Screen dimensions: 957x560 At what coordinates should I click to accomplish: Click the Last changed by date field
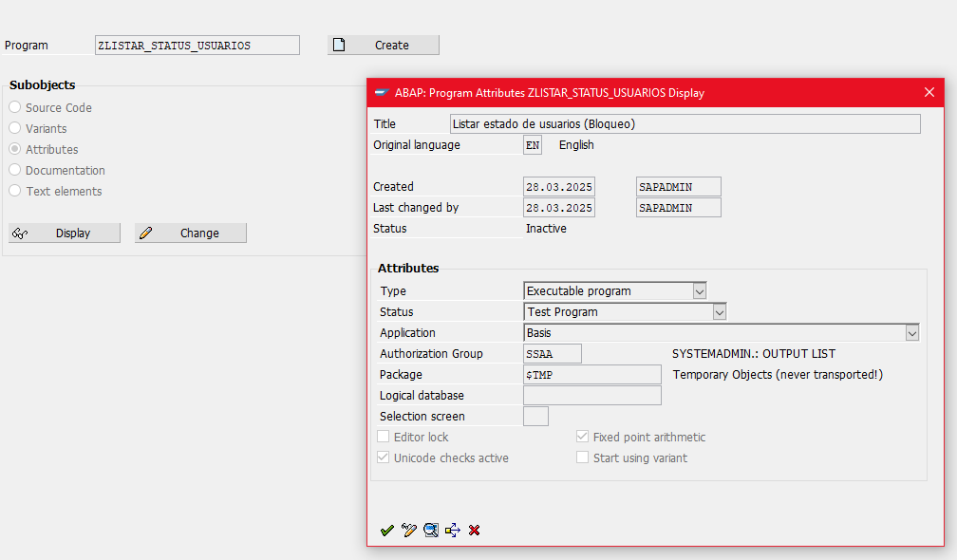coord(559,208)
